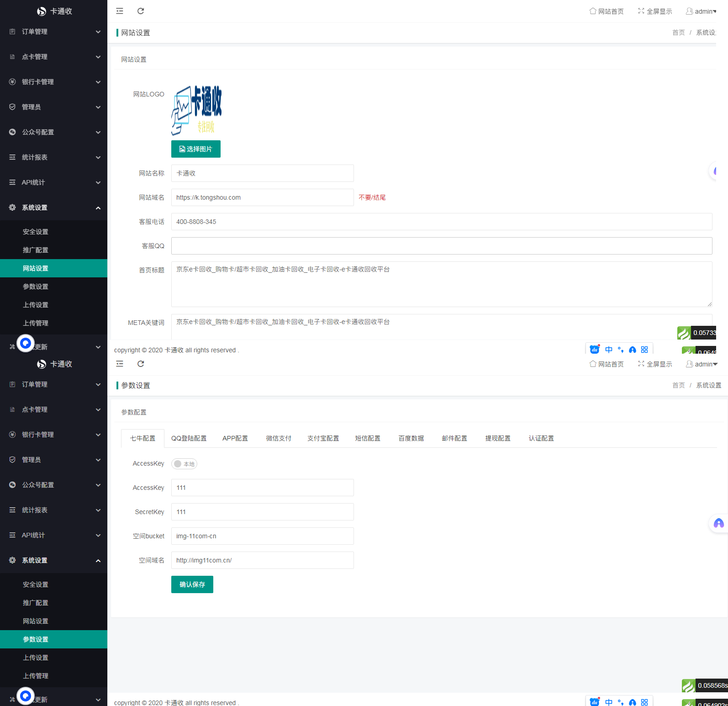Viewport: 728px width, 706px height.
Task: Click the 选择图片 upload button
Action: (196, 149)
